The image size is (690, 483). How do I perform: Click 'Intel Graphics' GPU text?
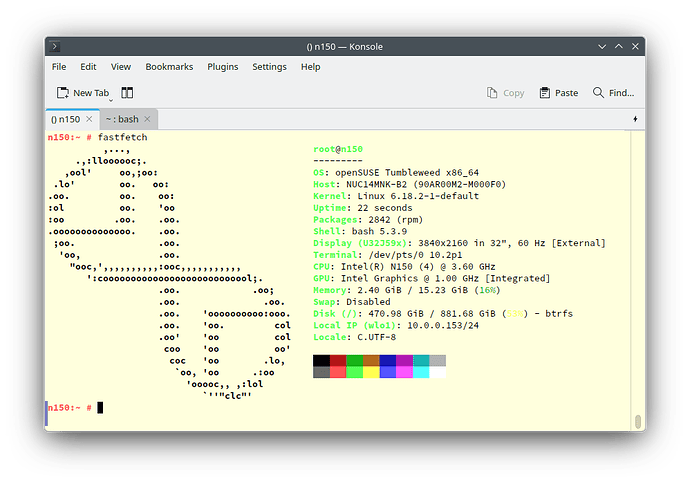click(379, 278)
